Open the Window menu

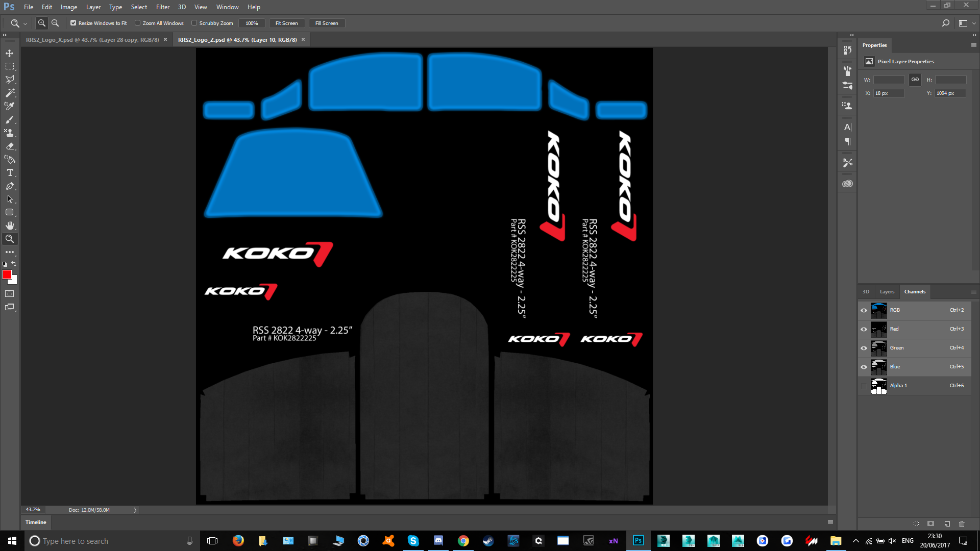point(227,7)
